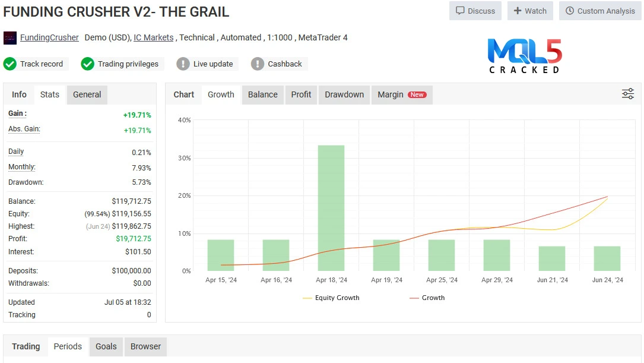Select the Info tab
Image resolution: width=644 pixels, height=363 pixels.
click(x=19, y=94)
